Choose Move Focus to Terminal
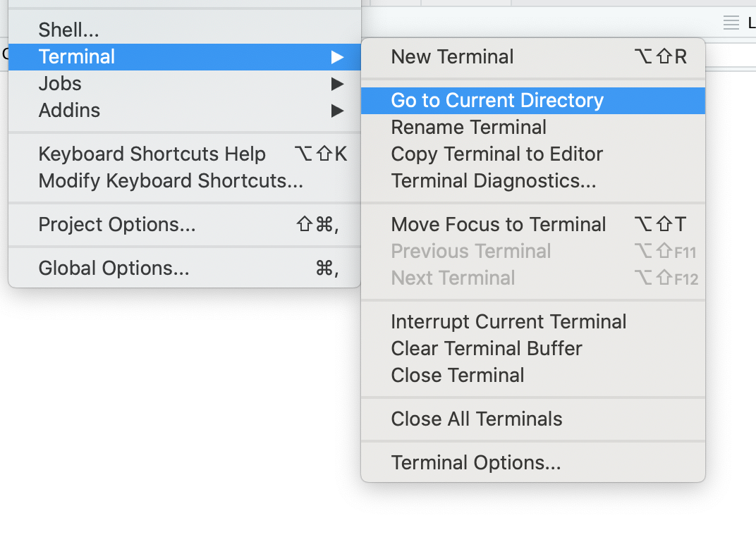756x537 pixels. coord(499,224)
